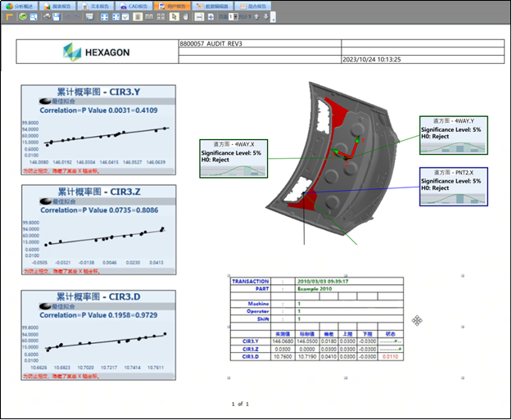Select the 累计概率图 - CIR3.Y chart
The image size is (512, 420).
[x=98, y=130]
